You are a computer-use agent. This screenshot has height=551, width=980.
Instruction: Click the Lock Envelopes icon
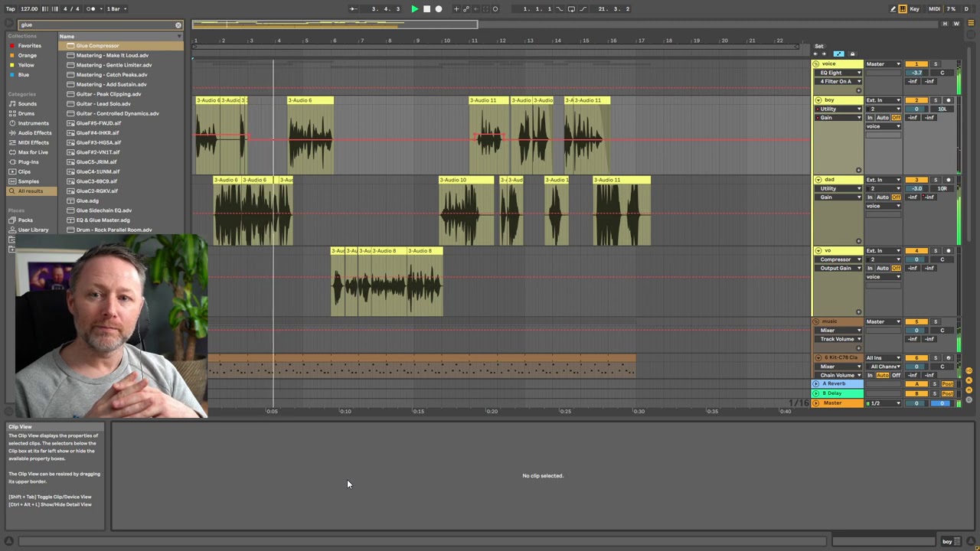coord(852,54)
